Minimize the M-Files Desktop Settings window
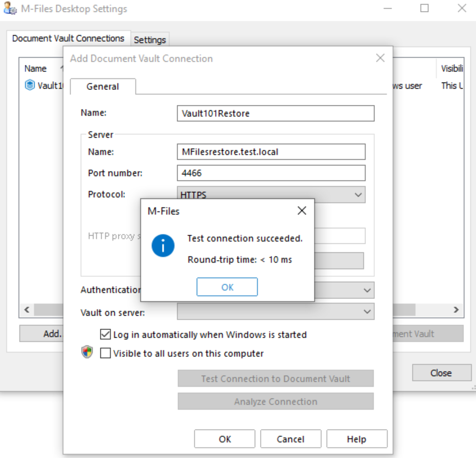Screen dimensions: 476x458 click(388, 8)
